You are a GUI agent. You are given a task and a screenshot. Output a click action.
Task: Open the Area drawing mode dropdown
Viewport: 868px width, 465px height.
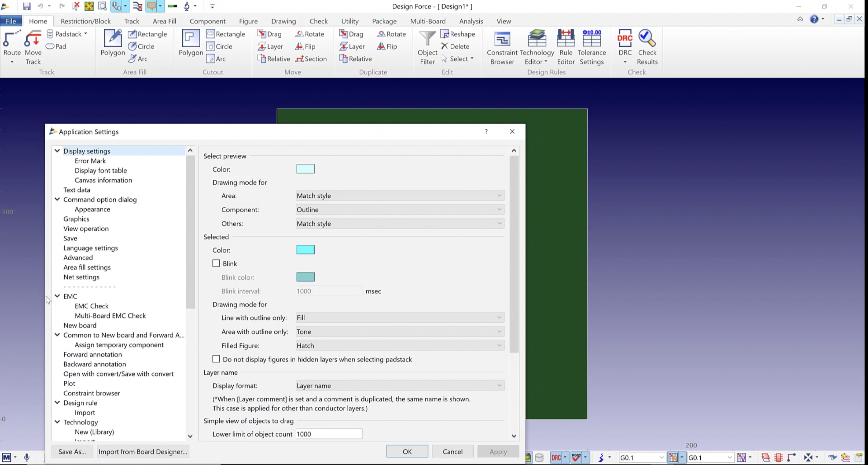pyautogui.click(x=400, y=195)
